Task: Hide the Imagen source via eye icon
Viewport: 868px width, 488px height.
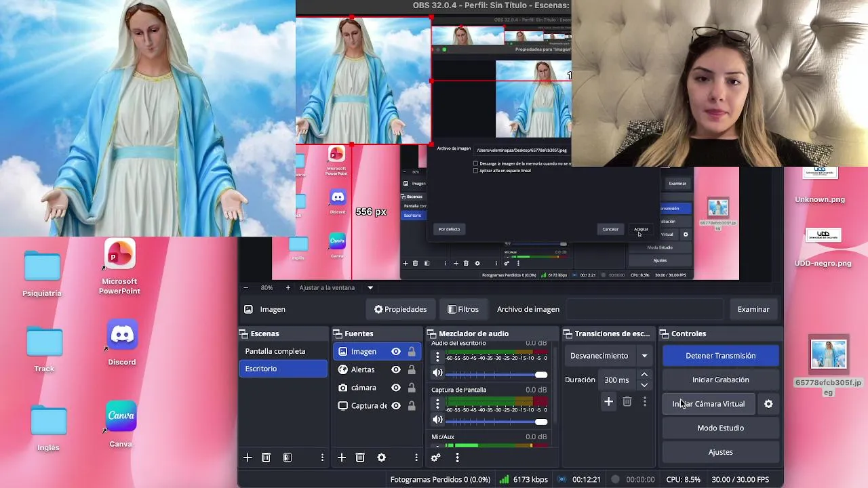Action: pyautogui.click(x=395, y=351)
